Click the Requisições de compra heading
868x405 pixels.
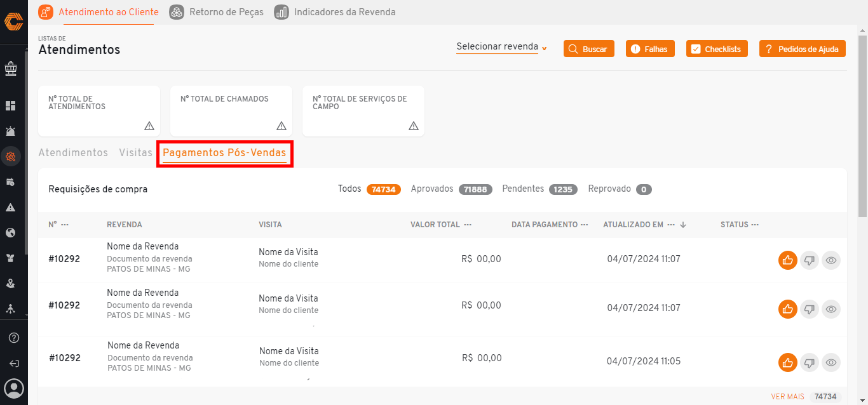coord(98,189)
